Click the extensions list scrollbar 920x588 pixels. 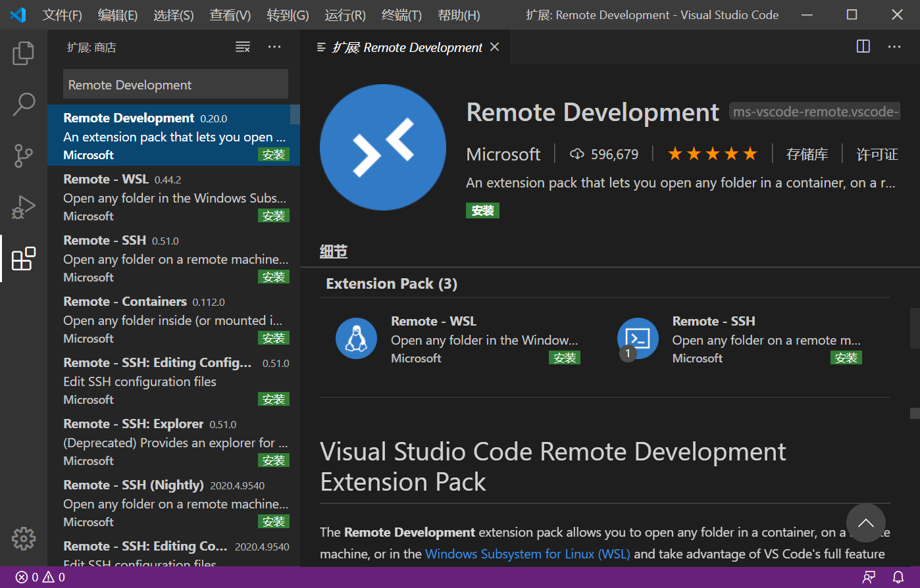pyautogui.click(x=295, y=114)
